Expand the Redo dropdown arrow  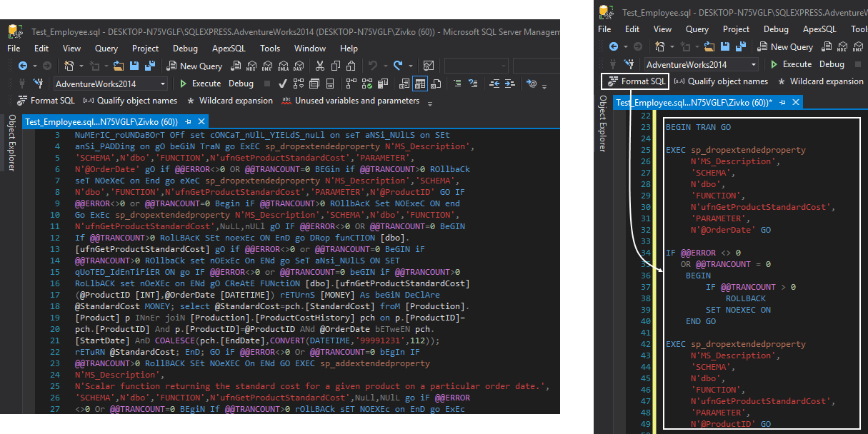(x=409, y=66)
